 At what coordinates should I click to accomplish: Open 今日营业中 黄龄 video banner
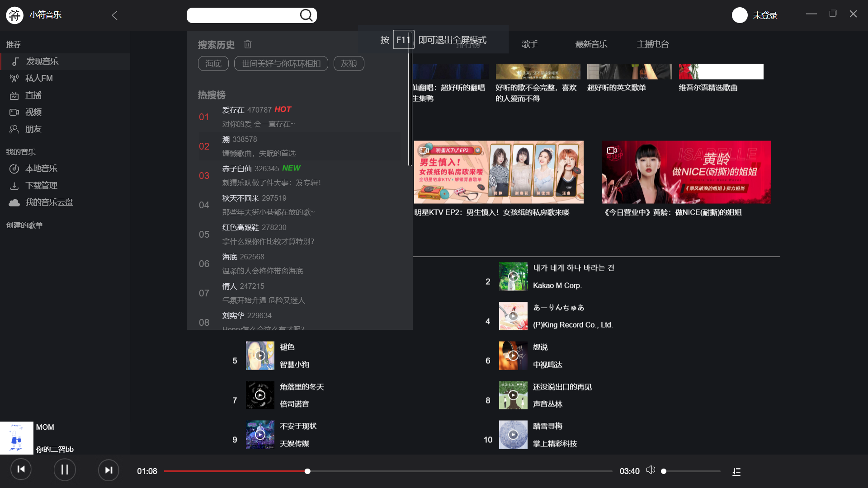click(x=686, y=172)
